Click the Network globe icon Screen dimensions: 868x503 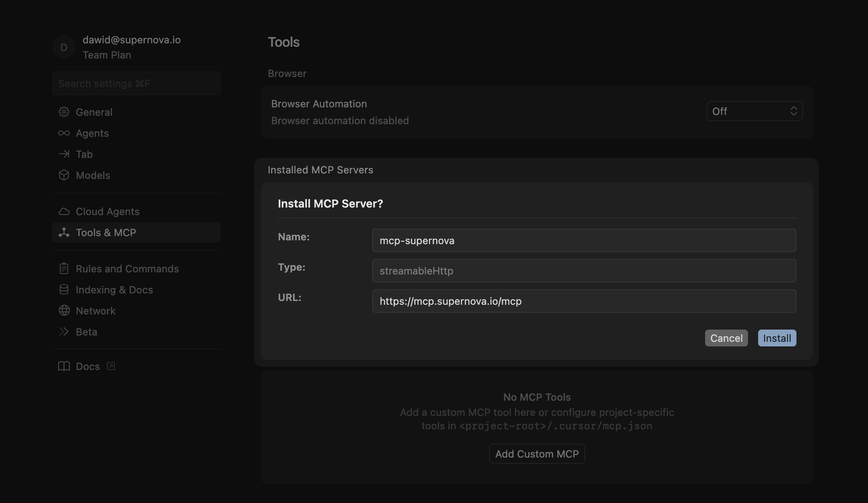64,311
